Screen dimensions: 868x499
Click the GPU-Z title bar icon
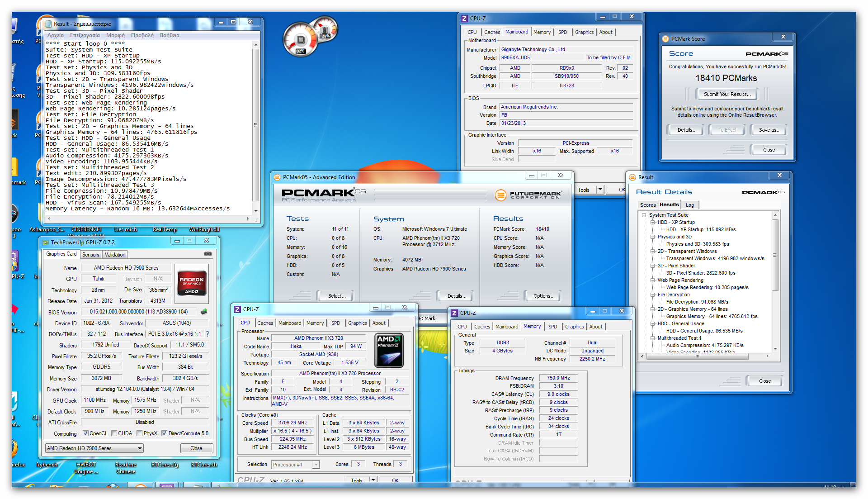tap(45, 242)
